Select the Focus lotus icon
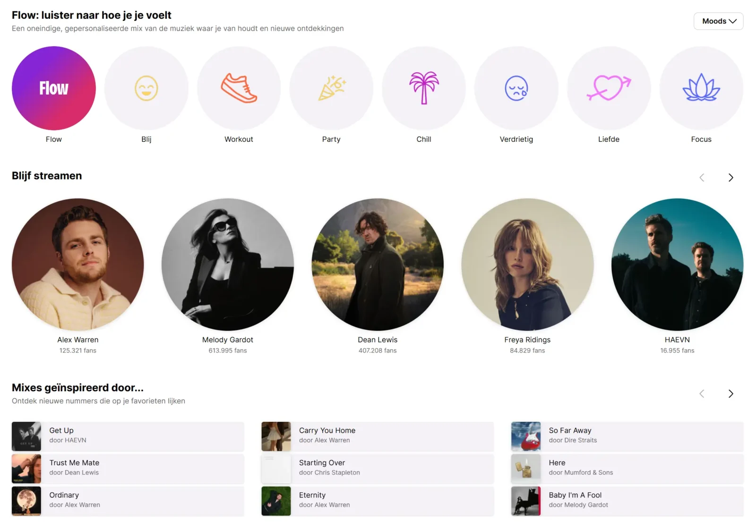The width and height of the screenshot is (756, 532). coord(701,88)
